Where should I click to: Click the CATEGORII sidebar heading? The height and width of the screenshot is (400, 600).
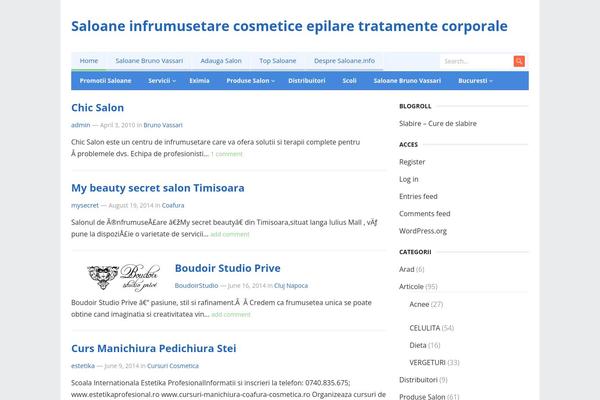(x=415, y=252)
